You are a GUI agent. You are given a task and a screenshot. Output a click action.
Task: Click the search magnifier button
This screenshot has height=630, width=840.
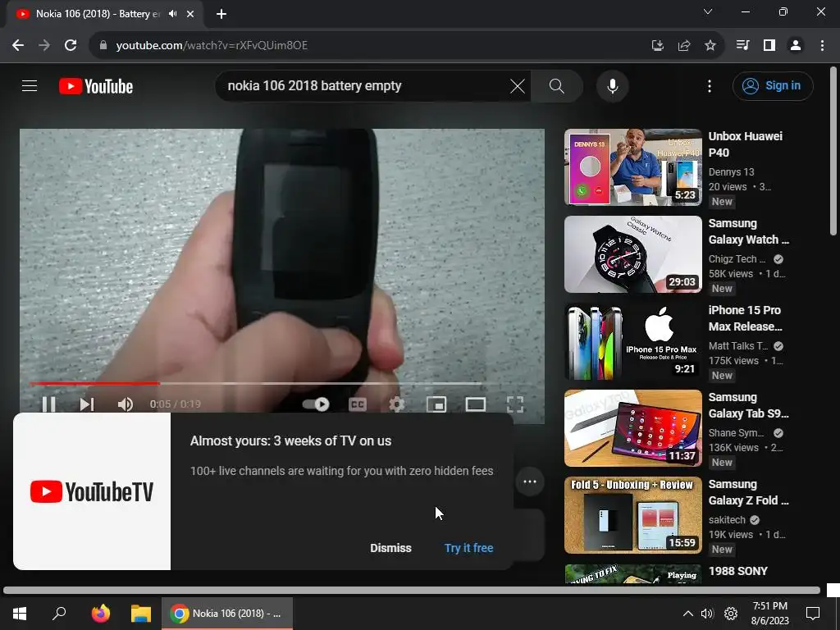pos(557,85)
